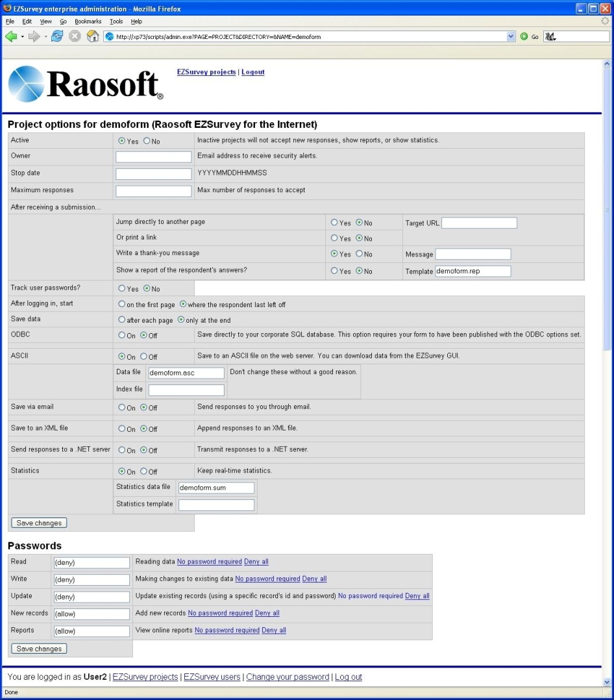Expand the Back button history dropdown arrow

[x=22, y=36]
